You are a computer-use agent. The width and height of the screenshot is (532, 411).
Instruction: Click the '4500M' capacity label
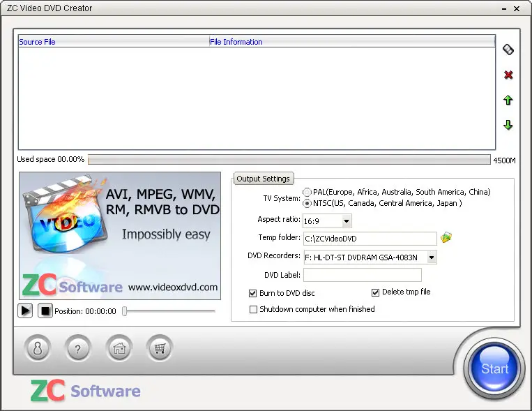(x=504, y=160)
